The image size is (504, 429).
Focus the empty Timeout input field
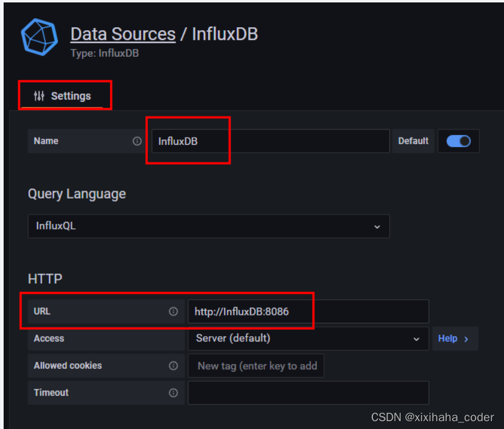click(308, 393)
